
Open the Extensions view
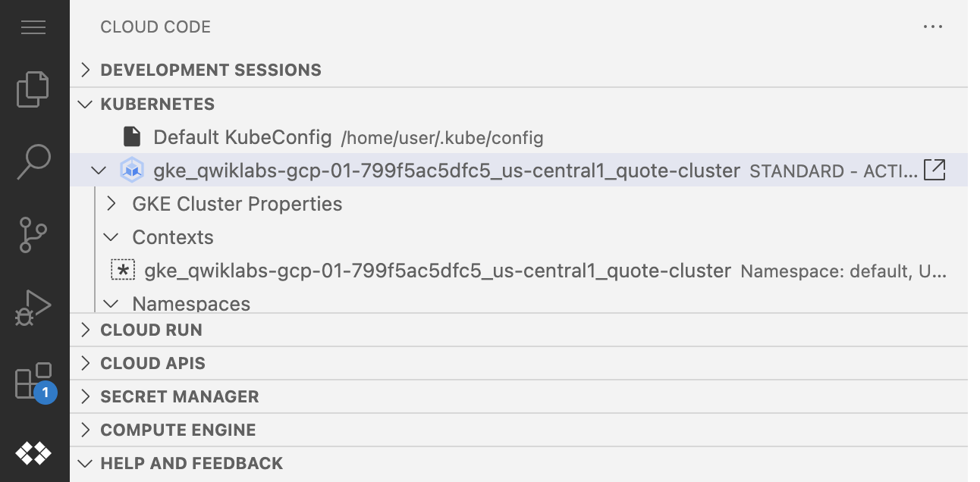tap(33, 381)
